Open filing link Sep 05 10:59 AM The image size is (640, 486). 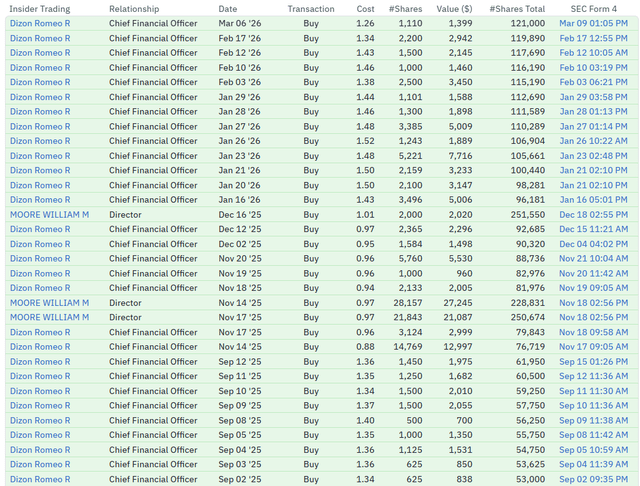(593, 450)
